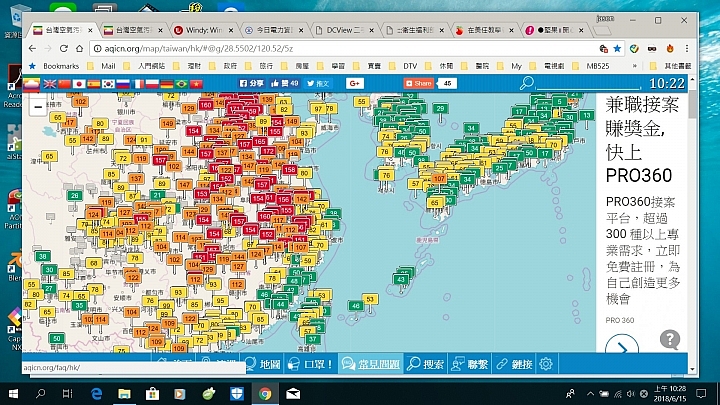Go to the browser home page
The width and height of the screenshot is (720, 405).
79,48
